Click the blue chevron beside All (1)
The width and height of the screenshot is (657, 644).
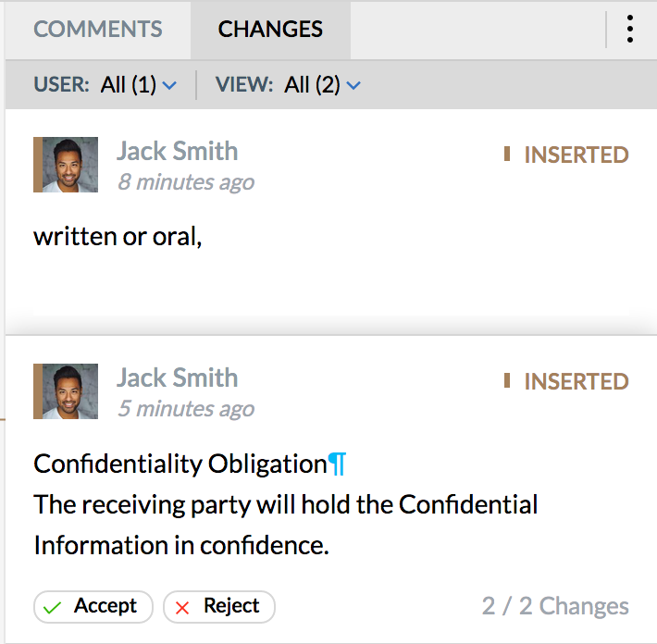click(x=169, y=86)
